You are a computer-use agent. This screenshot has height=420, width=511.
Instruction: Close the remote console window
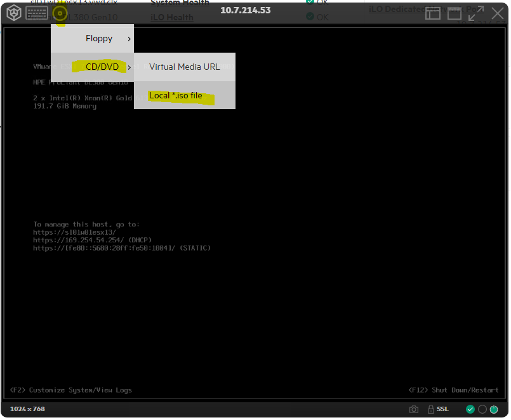pos(497,14)
